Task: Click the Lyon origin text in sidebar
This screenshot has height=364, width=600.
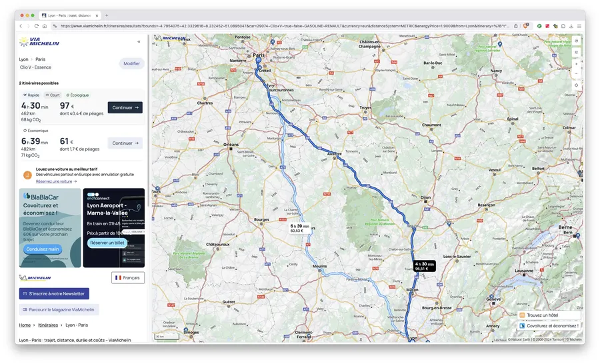Action: click(x=24, y=59)
